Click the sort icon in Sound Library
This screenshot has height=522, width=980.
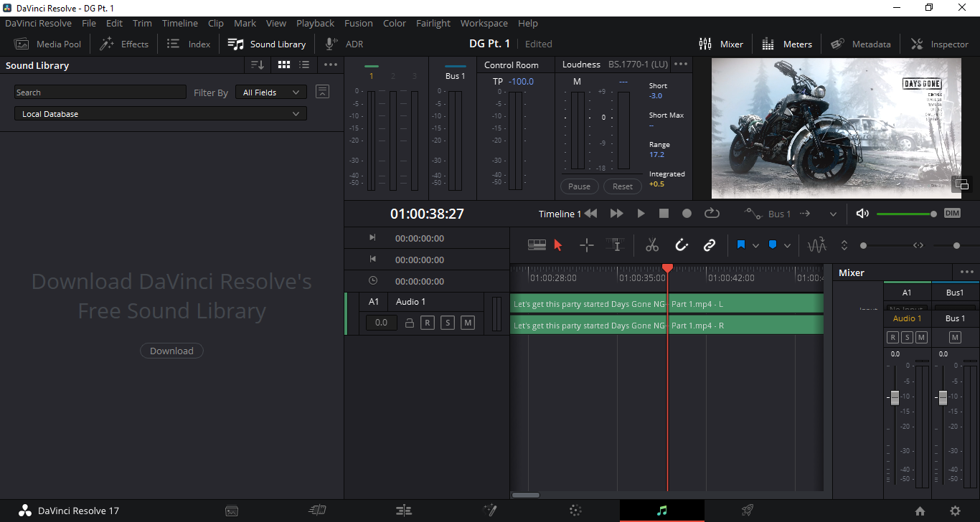click(x=258, y=65)
